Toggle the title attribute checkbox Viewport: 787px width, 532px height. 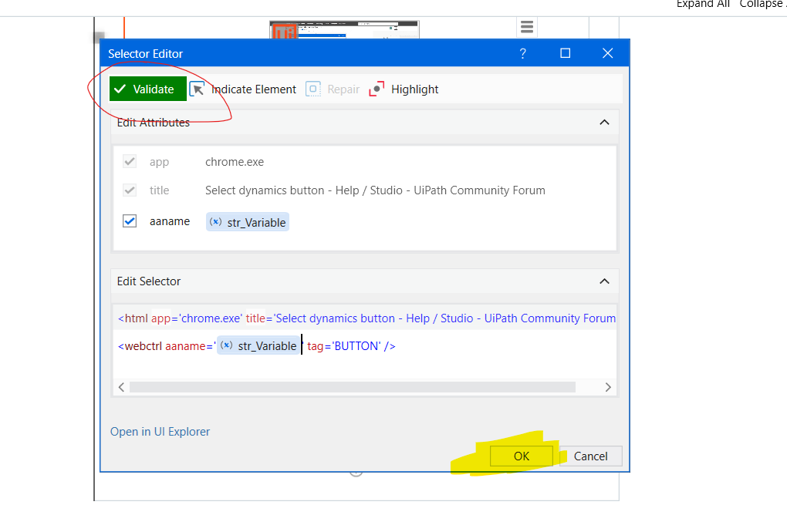point(130,190)
